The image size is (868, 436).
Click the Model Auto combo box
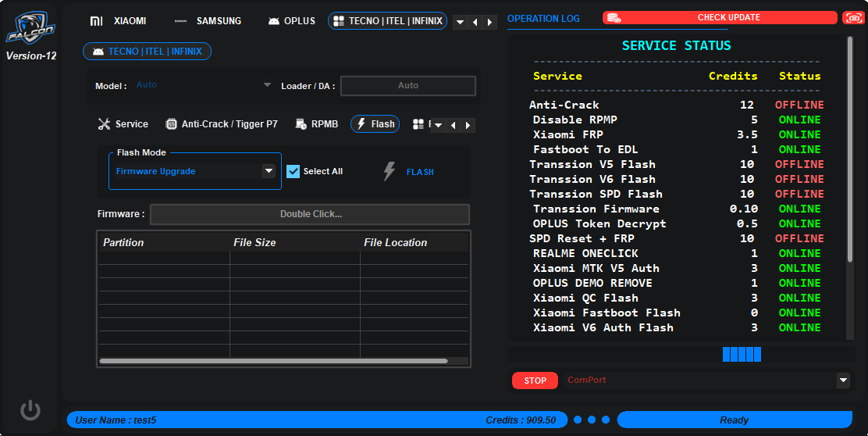[x=204, y=85]
